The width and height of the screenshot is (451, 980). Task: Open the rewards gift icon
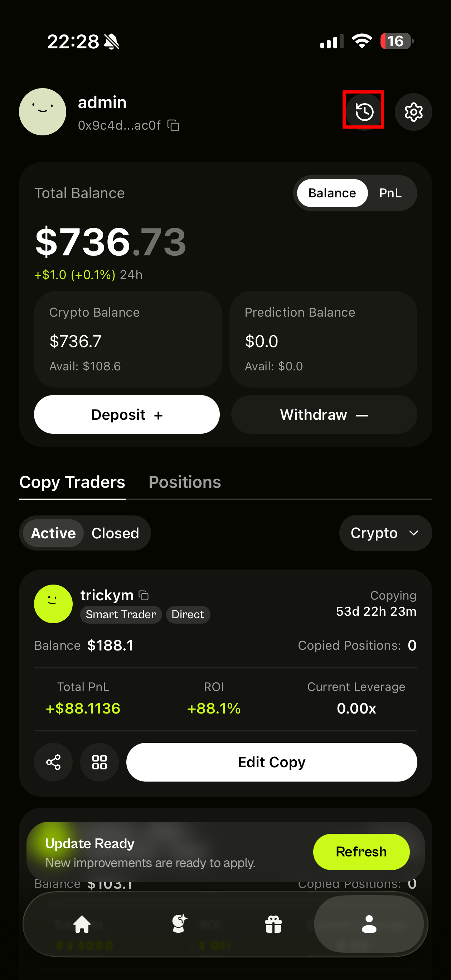[x=273, y=924]
